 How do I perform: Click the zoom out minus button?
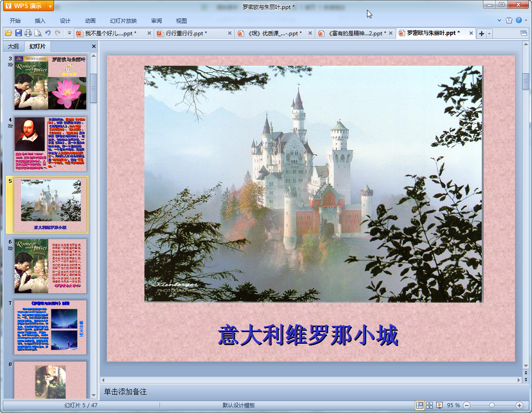point(467,405)
